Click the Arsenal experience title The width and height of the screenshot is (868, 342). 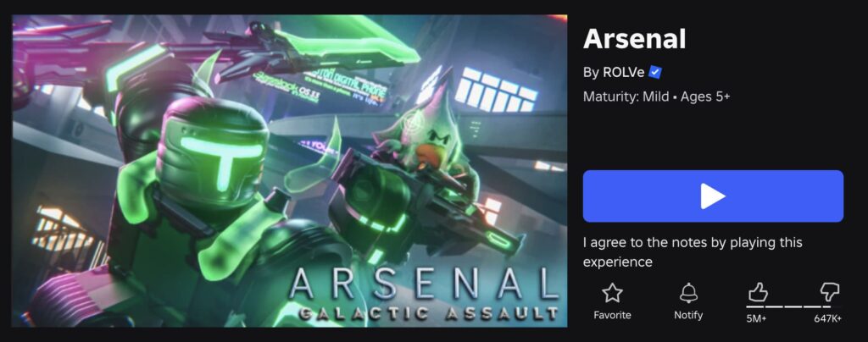[634, 39]
